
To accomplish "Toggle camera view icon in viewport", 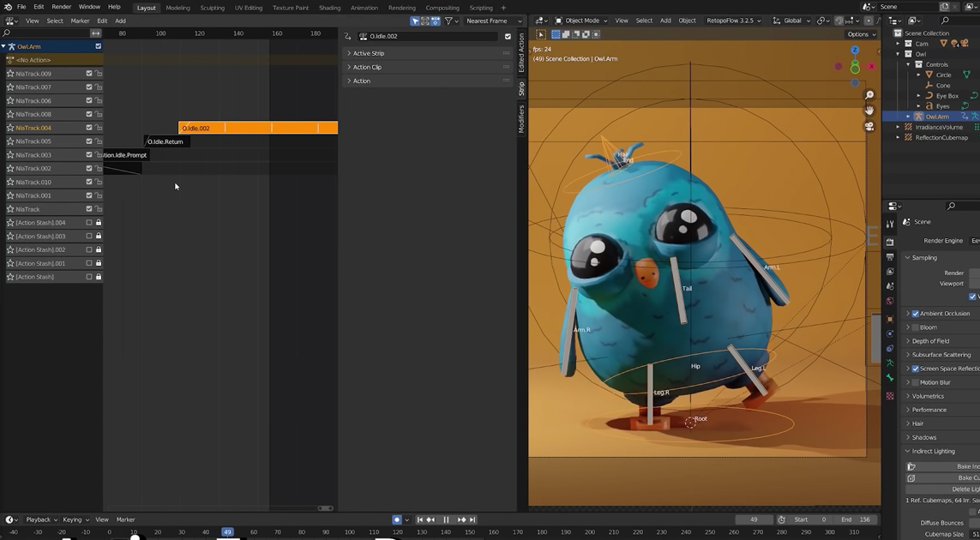I will (x=869, y=126).
